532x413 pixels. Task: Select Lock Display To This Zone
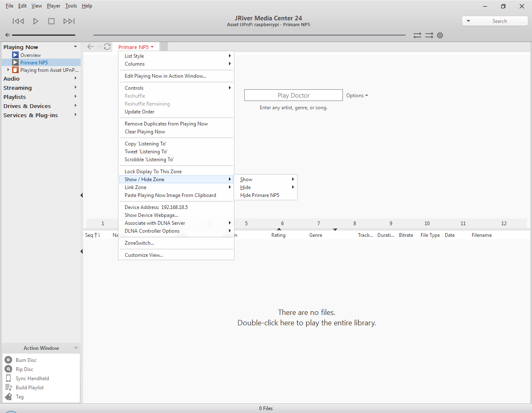(176, 171)
